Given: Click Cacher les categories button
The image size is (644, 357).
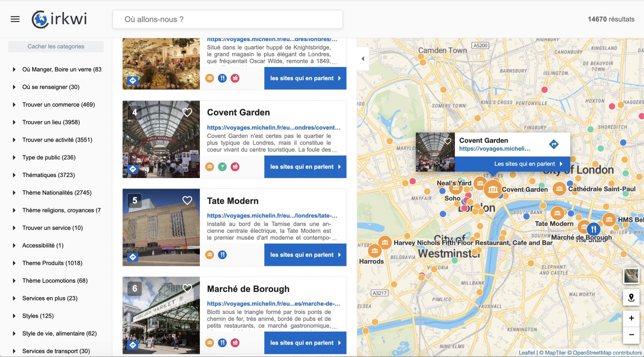Looking at the screenshot, I should pos(56,47).
